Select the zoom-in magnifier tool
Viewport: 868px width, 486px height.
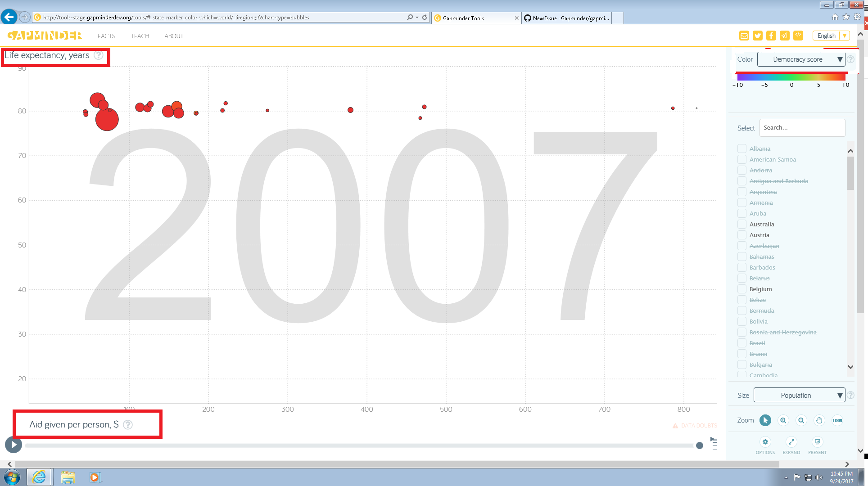tap(783, 420)
